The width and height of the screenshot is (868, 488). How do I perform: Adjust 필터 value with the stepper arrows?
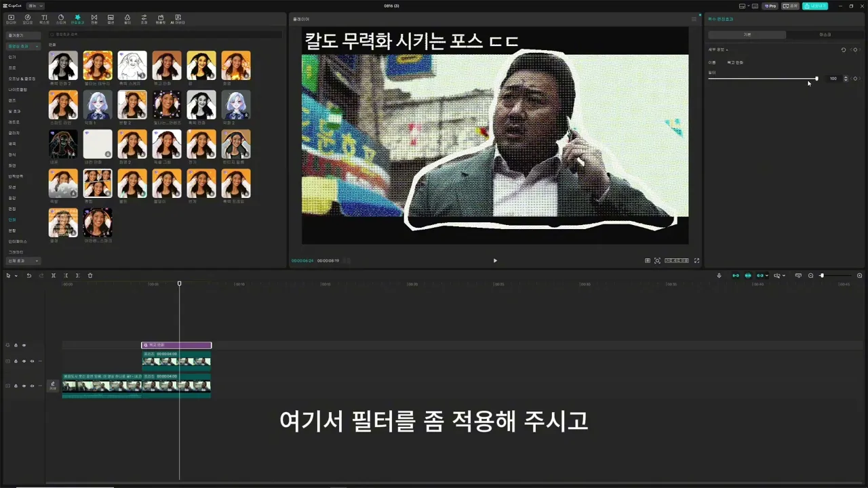(x=846, y=79)
